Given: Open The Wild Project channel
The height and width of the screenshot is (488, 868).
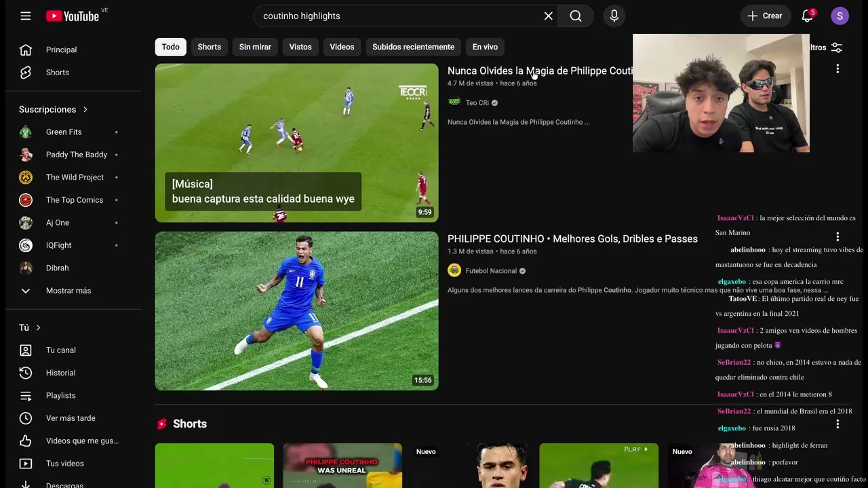Looking at the screenshot, I should (x=73, y=178).
